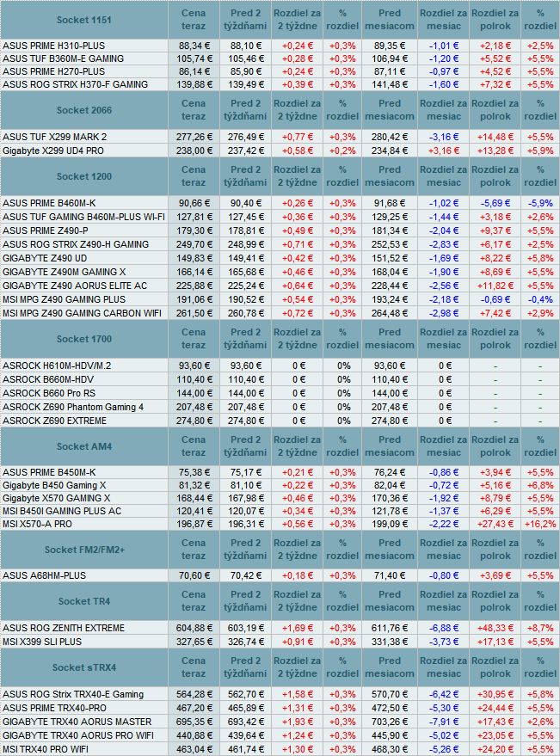Click the Socket 1700 section header
The image size is (560, 756).
[x=83, y=339]
